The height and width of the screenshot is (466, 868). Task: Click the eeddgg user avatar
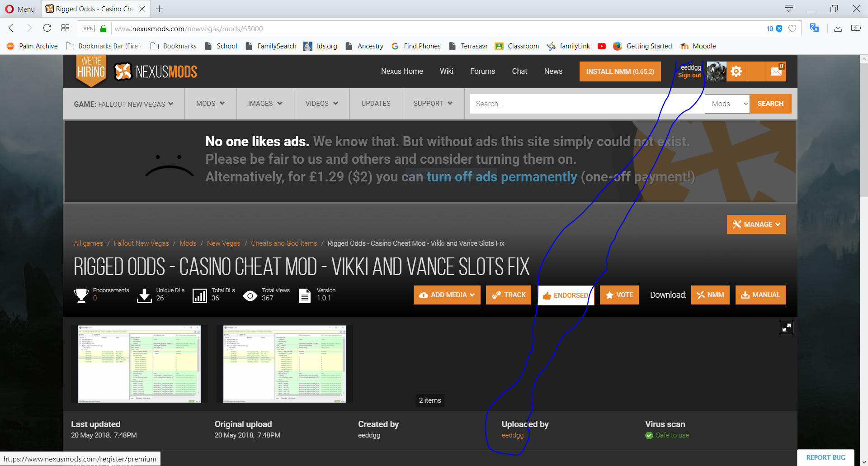tap(717, 71)
